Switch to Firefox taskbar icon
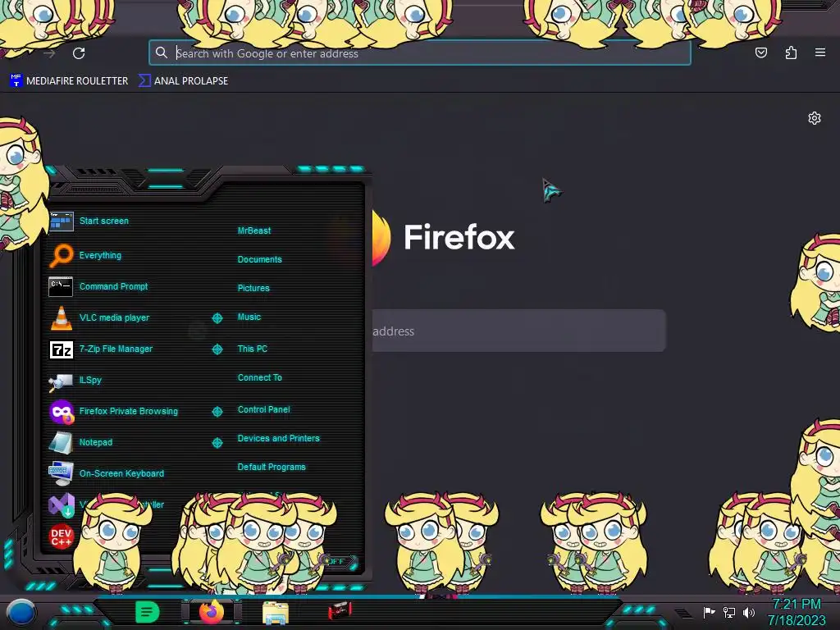This screenshot has height=630, width=840. (212, 612)
